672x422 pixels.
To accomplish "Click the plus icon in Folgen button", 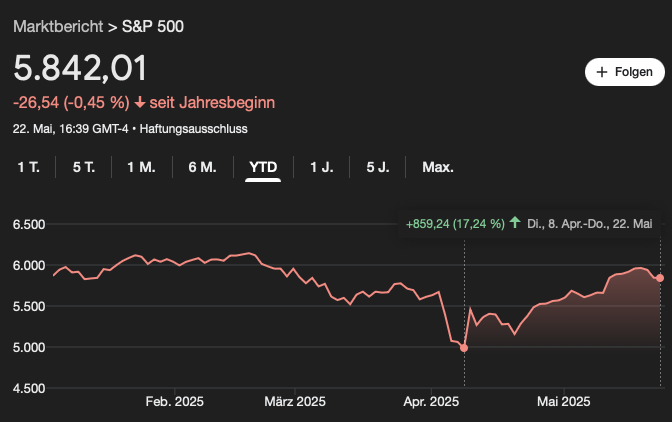I will point(602,72).
